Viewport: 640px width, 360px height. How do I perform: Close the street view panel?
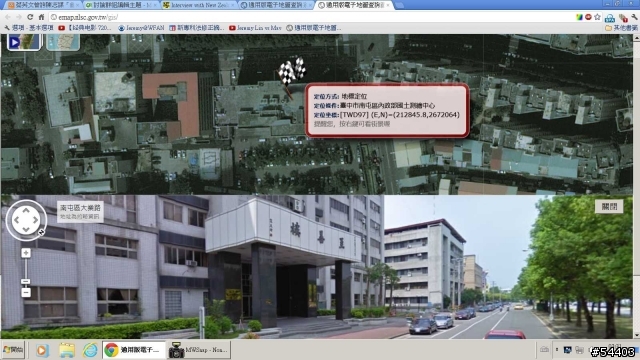tap(609, 206)
